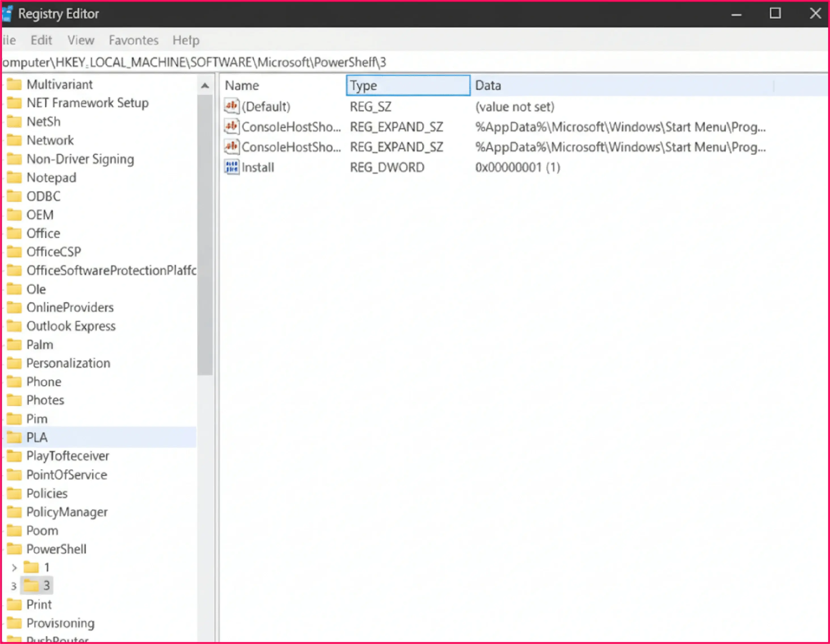Click the PowerShell folder icon
The height and width of the screenshot is (644, 830).
pos(14,549)
